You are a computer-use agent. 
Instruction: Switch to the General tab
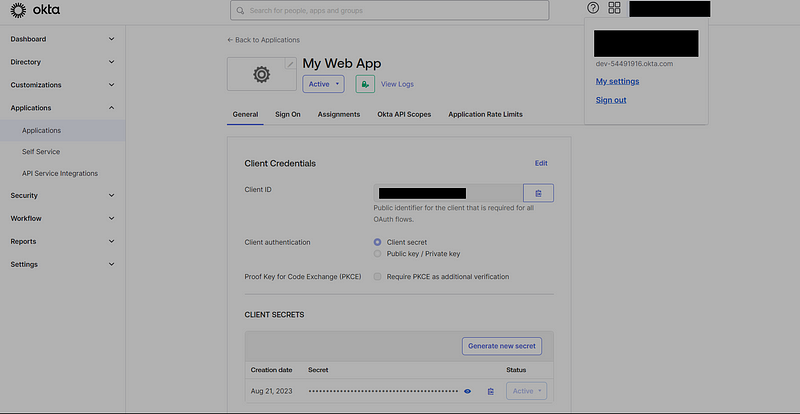click(245, 114)
